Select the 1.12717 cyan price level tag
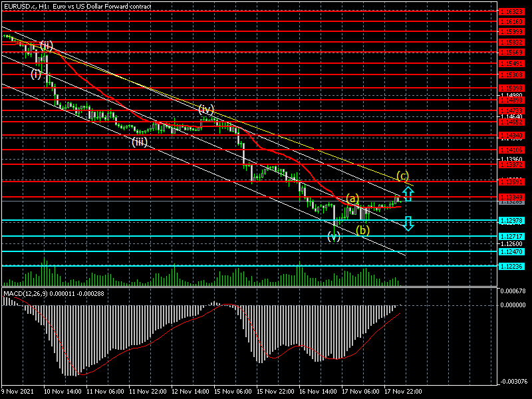Image resolution: width=532 pixels, height=399 pixels. coord(511,236)
